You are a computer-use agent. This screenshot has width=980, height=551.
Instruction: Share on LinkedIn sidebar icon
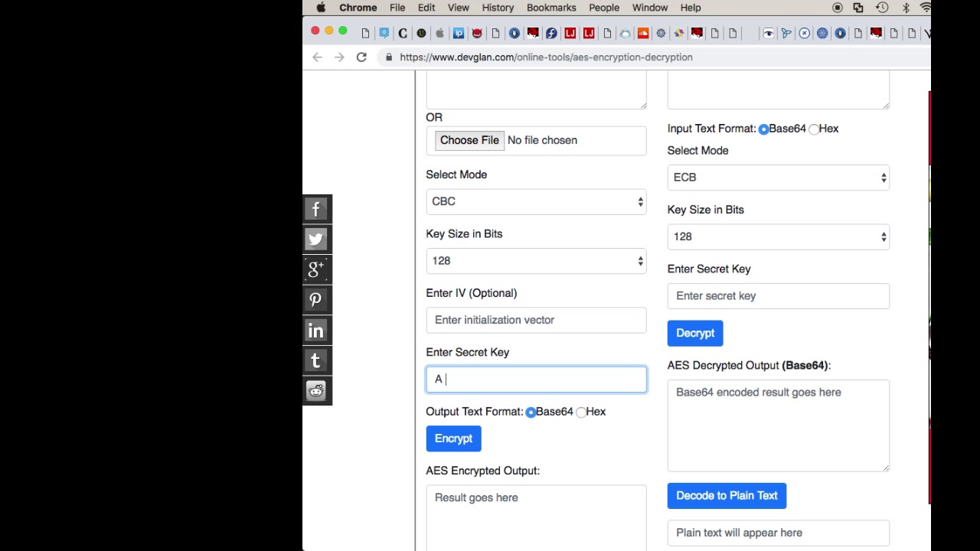pyautogui.click(x=316, y=331)
